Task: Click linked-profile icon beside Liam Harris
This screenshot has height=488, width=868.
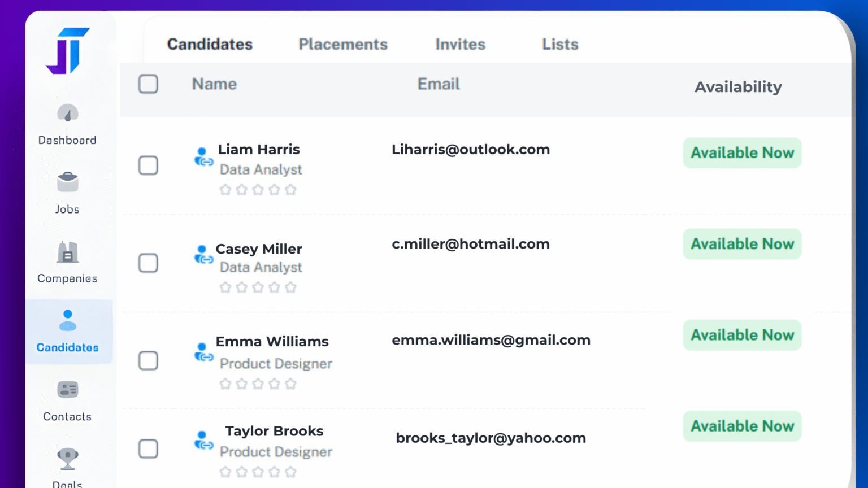Action: [x=203, y=157]
